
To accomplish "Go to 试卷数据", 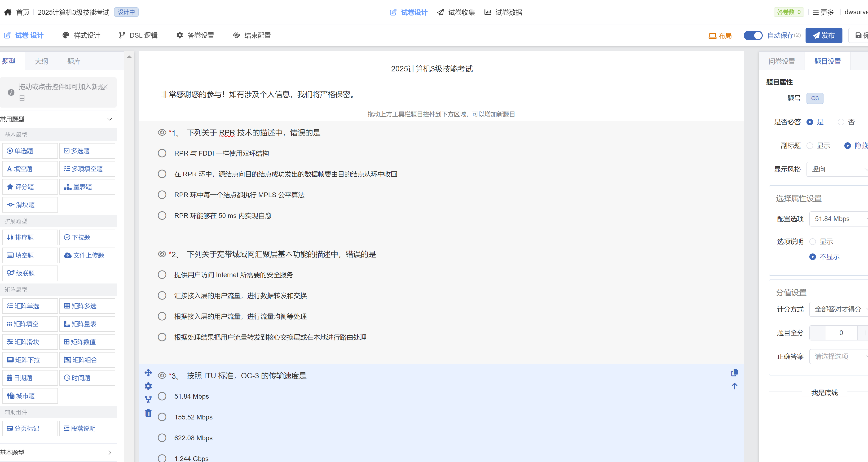I will (503, 13).
